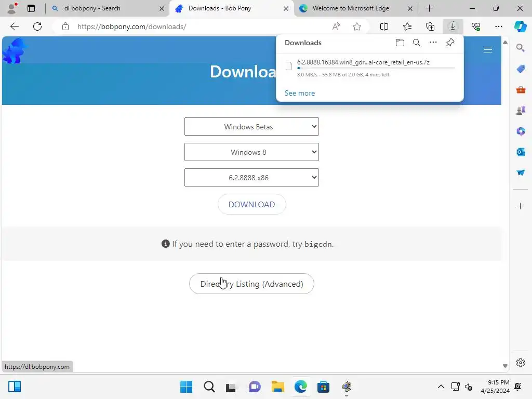Screen dimensions: 532x399
Task: Click page scrollbar up arrow
Action: [x=505, y=43]
